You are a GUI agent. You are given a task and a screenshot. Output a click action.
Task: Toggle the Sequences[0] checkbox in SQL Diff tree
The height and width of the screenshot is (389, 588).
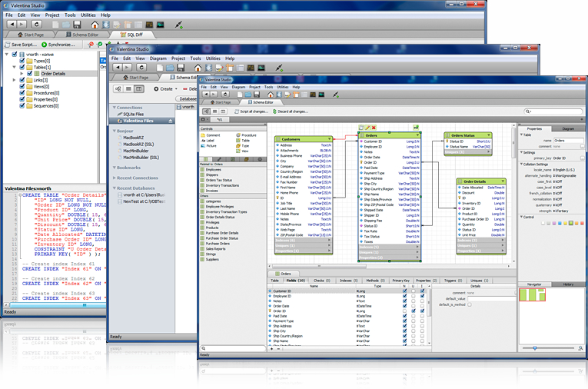tap(22, 106)
